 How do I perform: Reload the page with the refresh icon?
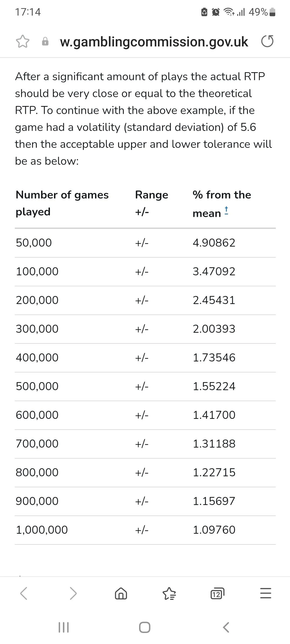pyautogui.click(x=267, y=41)
